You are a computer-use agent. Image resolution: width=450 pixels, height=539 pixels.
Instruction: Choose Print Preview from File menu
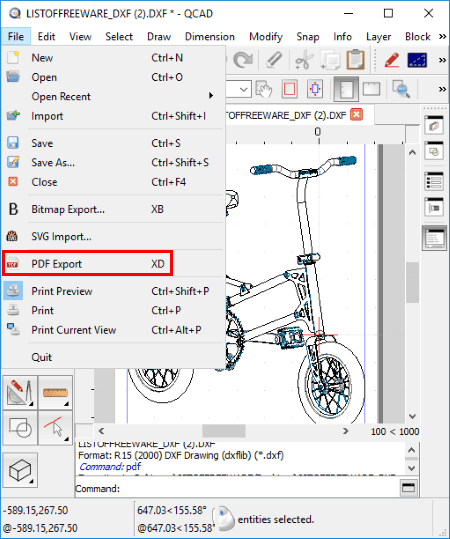point(112,291)
